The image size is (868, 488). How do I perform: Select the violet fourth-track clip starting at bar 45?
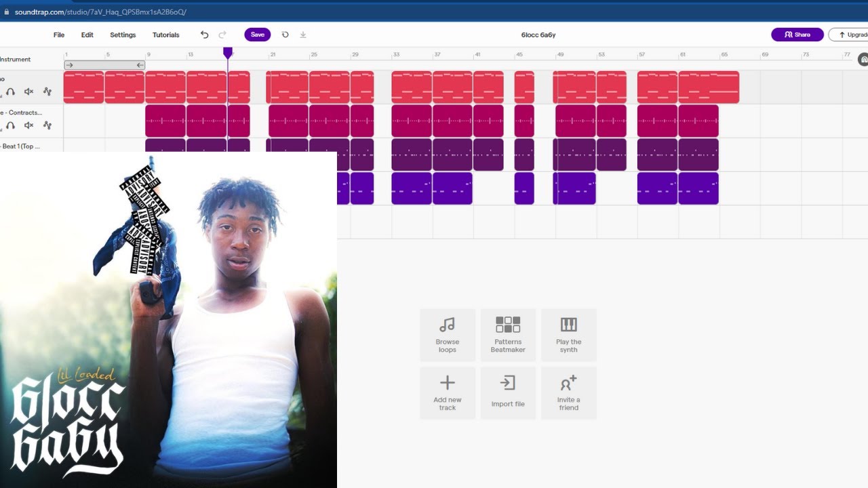coord(524,188)
